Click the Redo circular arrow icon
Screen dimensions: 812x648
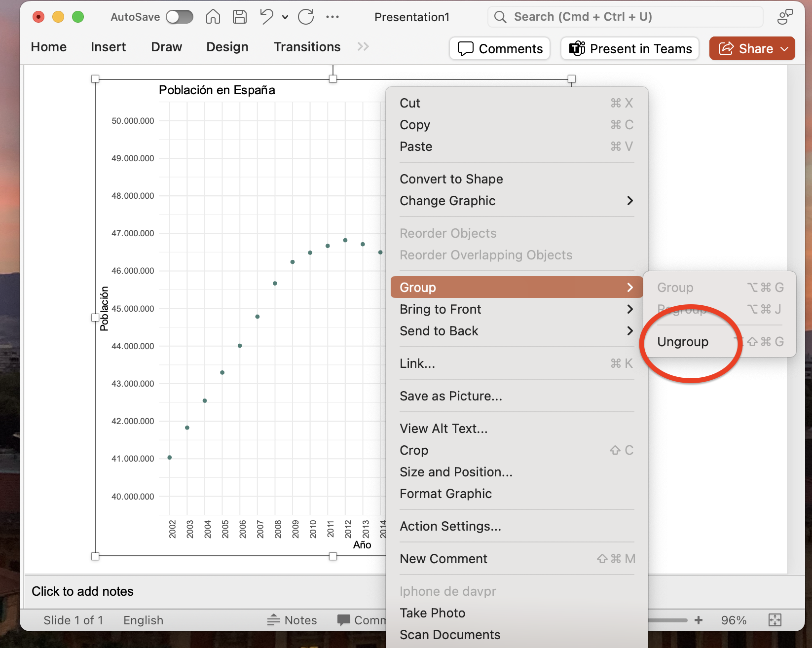tap(306, 17)
